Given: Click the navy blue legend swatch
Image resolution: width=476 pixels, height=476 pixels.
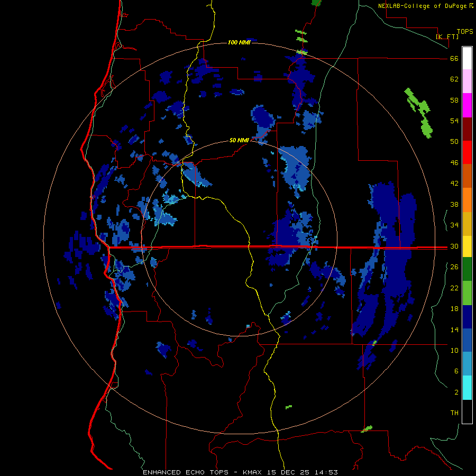Looking at the screenshot, I should point(467,317).
